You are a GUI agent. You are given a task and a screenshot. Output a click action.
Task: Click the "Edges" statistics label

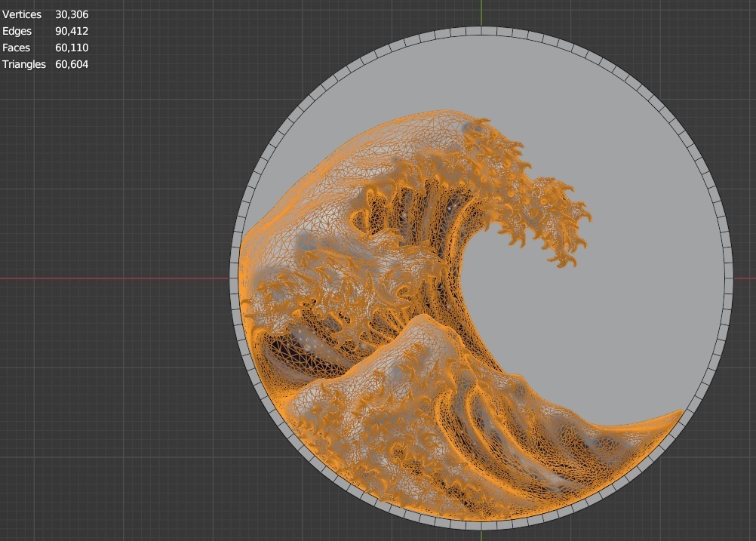[x=17, y=31]
